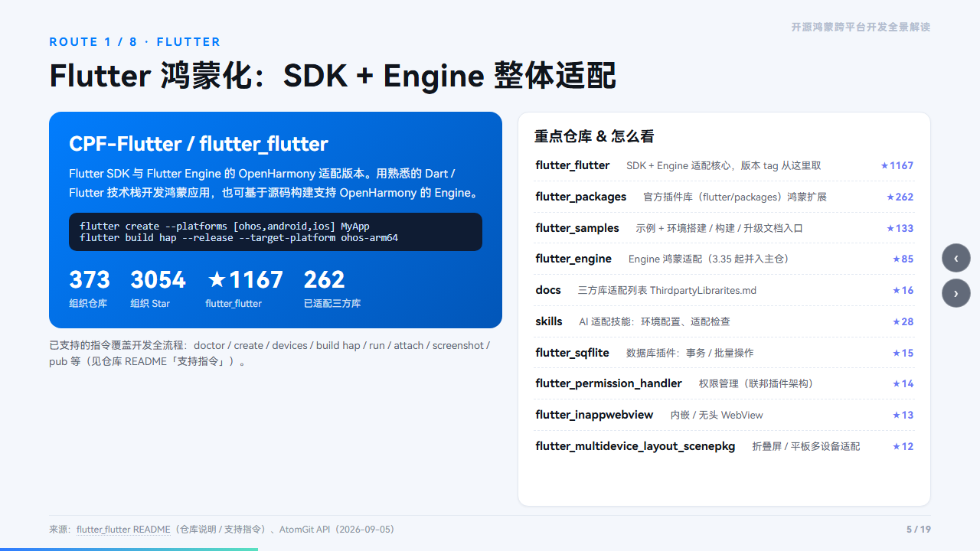Open flutter_sqflite repository name
The image size is (980, 551).
(573, 353)
